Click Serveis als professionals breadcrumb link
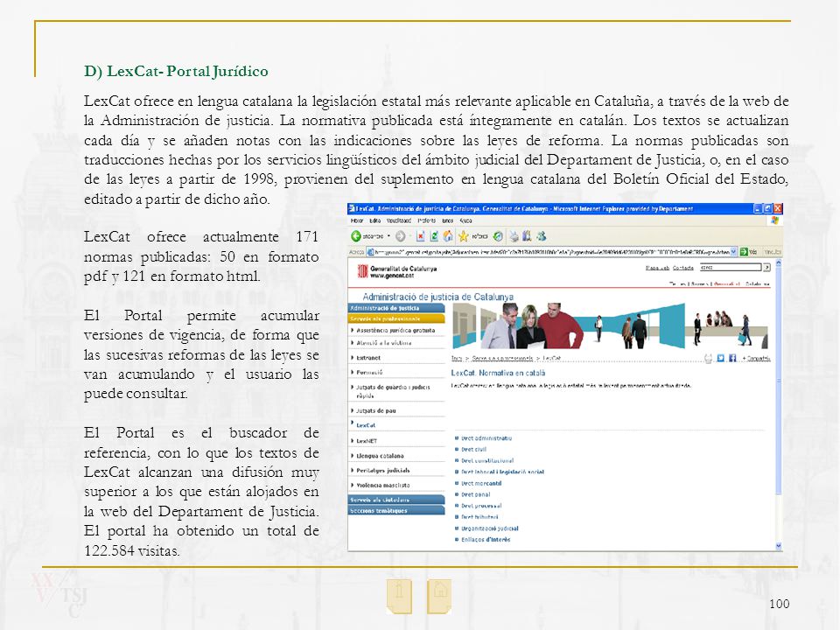 502,359
